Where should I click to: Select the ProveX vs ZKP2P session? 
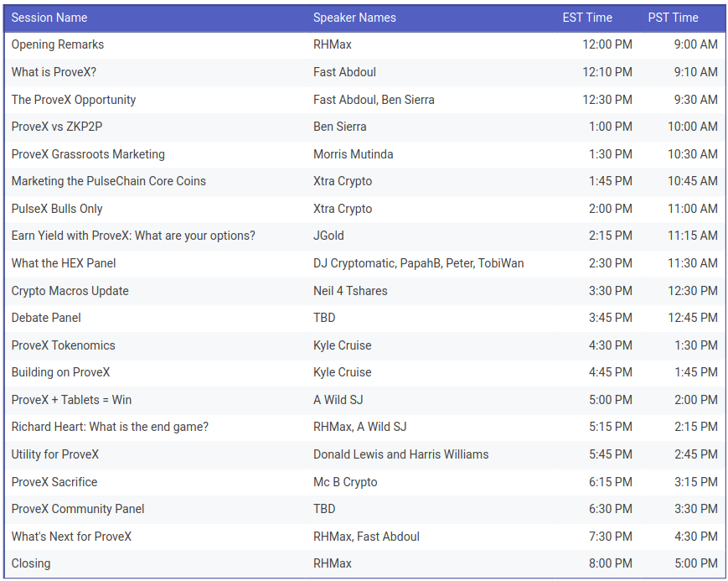tap(57, 127)
